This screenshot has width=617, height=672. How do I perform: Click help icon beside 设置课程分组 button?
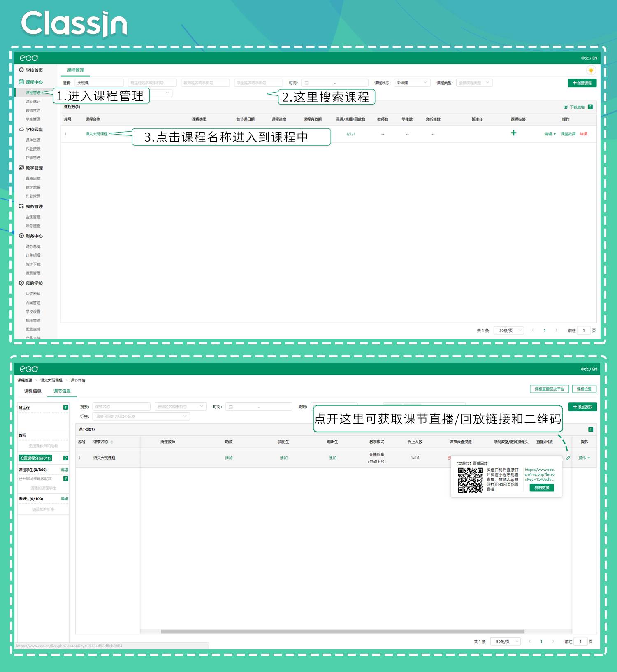coord(65,458)
